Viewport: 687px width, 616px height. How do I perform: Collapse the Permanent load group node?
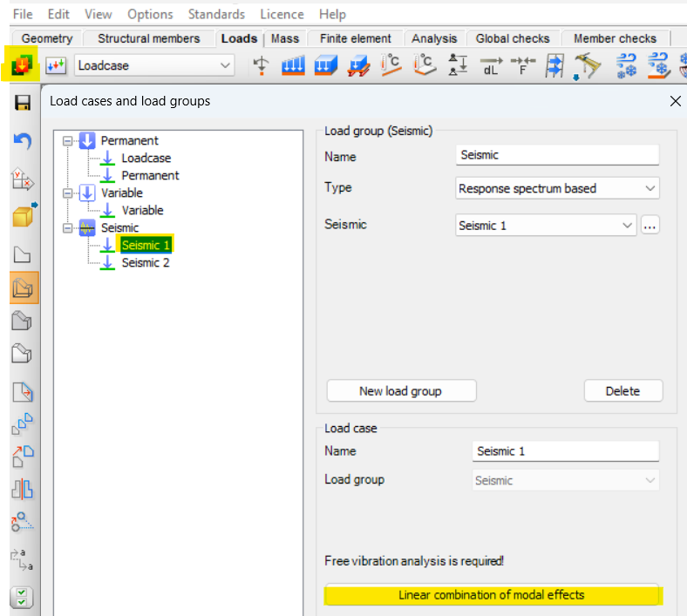click(66, 141)
